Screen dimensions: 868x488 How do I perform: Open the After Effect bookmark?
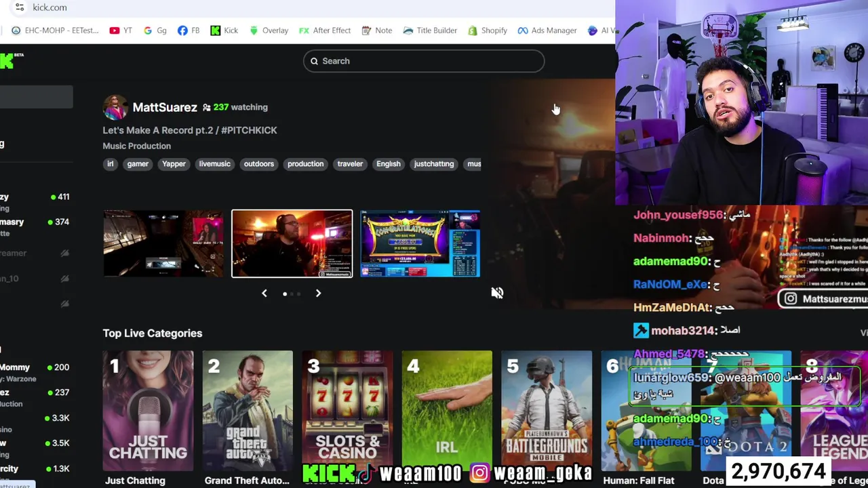(x=325, y=30)
